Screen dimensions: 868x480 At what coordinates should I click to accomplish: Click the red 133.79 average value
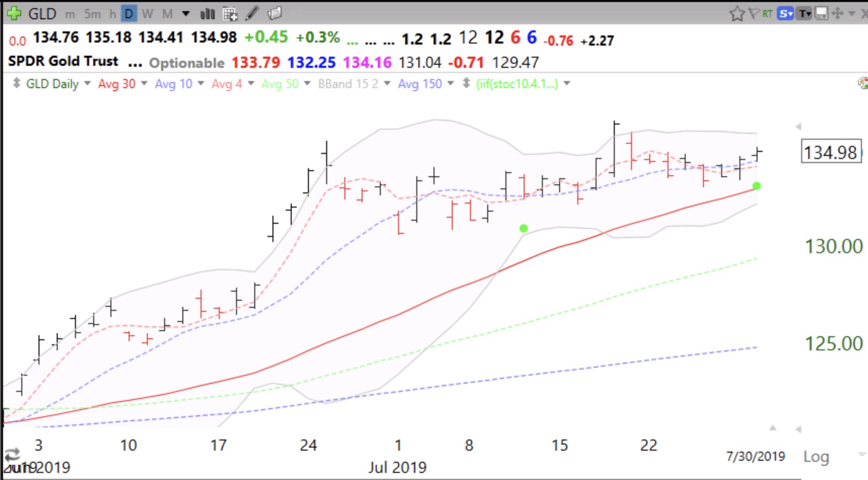pos(256,62)
